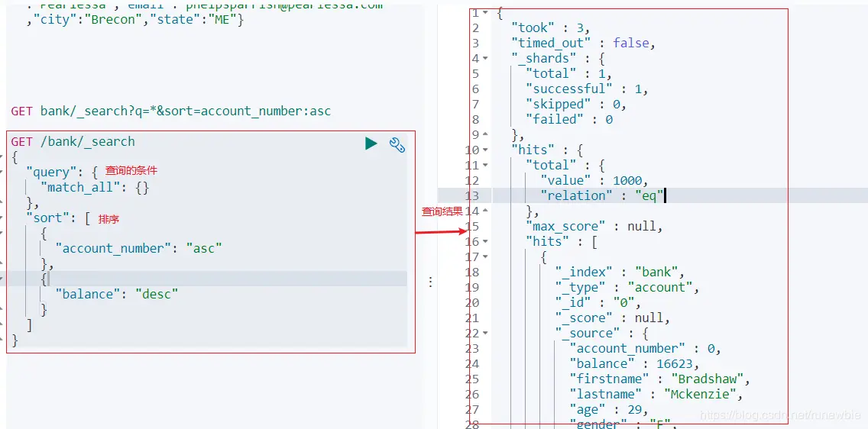Click the "skipped" : 0 line
This screenshot has height=429, width=868.
576,104
